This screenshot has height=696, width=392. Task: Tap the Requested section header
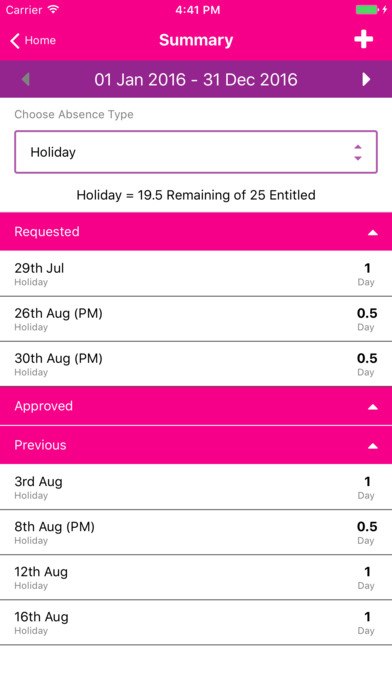tap(196, 232)
